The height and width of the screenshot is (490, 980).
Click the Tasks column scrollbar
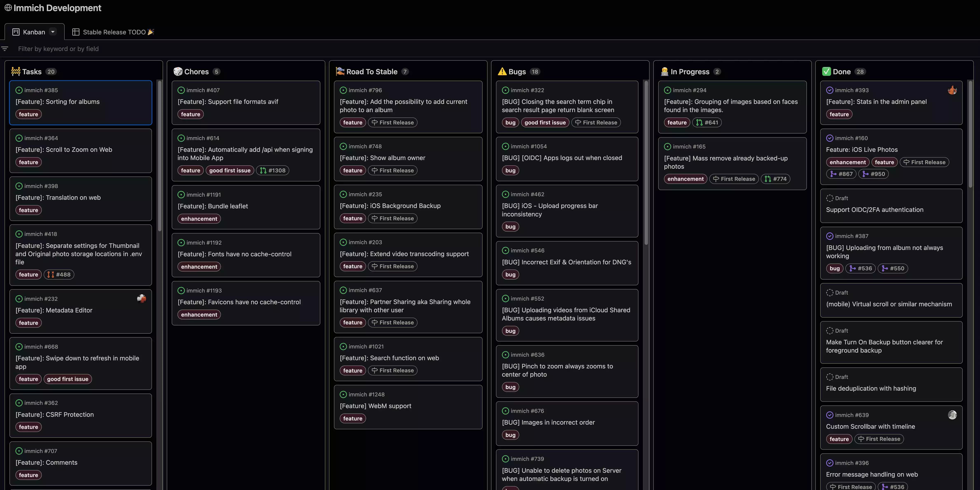(160, 156)
